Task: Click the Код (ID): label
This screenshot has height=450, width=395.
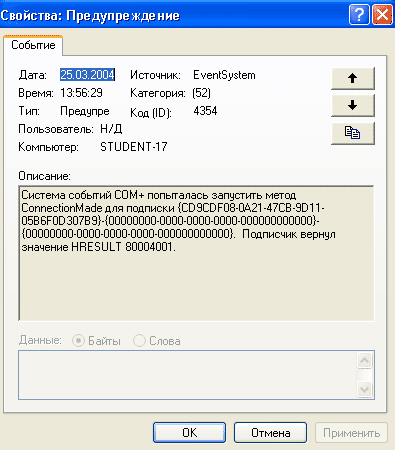Action: click(151, 113)
